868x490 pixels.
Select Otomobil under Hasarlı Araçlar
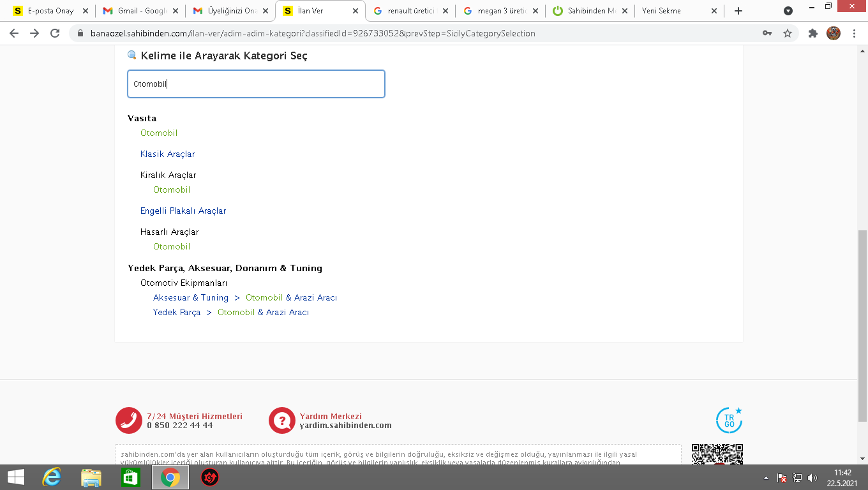(x=172, y=246)
